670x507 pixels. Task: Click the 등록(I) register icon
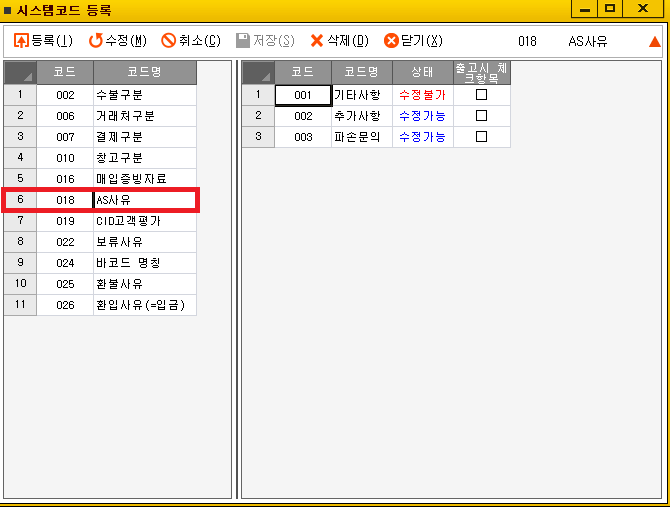pyautogui.click(x=21, y=41)
